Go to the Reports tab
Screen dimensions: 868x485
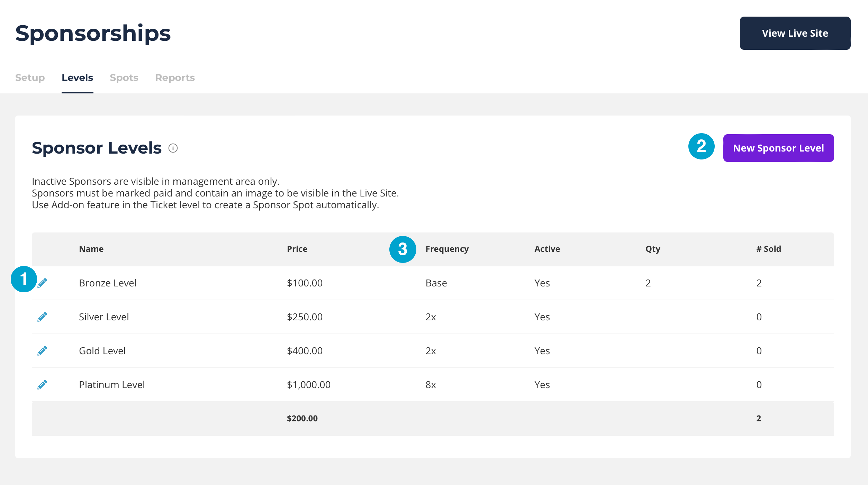175,77
